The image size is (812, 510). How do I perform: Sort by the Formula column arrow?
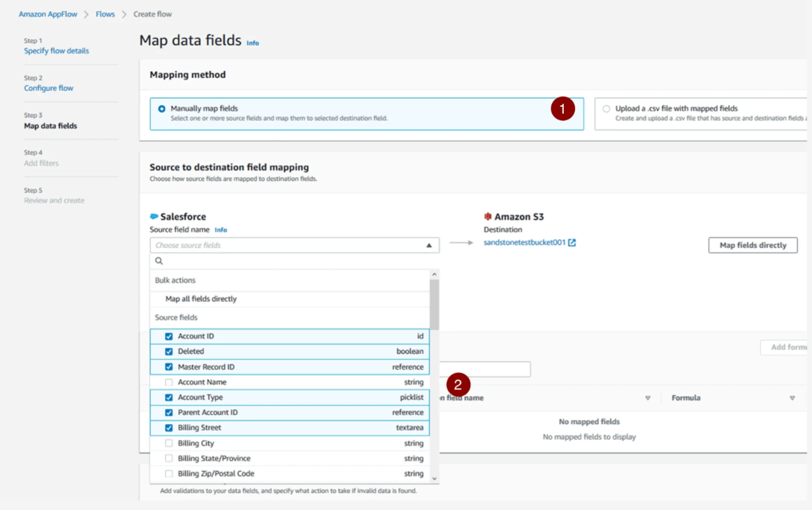(x=792, y=398)
